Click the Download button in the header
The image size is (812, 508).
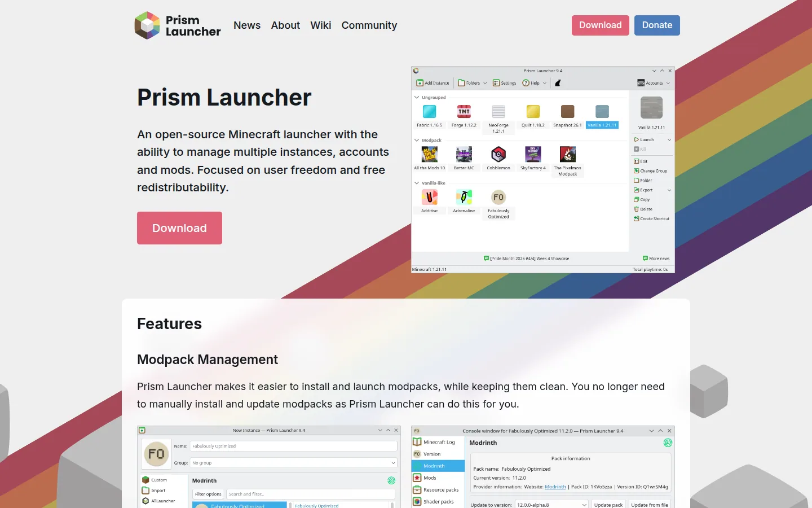tap(601, 25)
